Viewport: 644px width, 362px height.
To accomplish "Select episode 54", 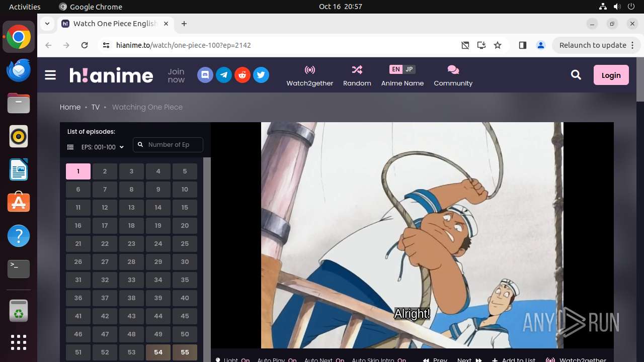I will click(158, 352).
